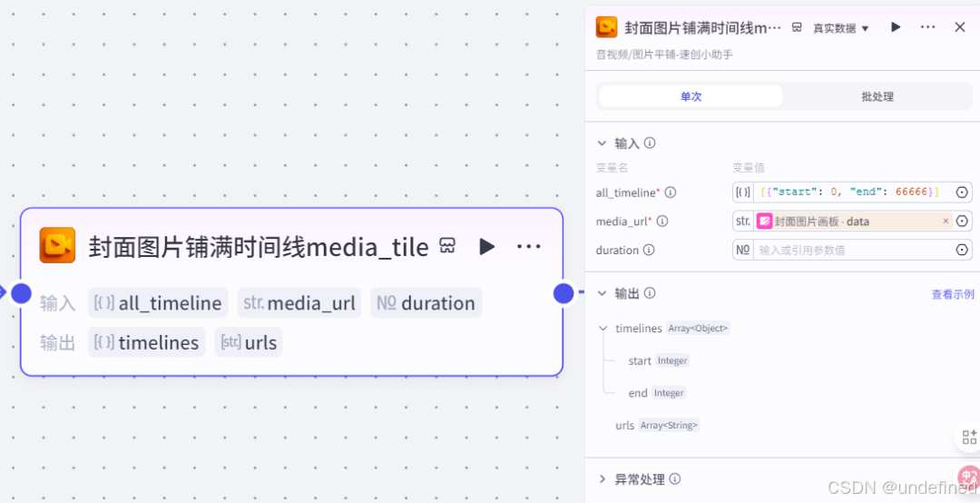Image resolution: width=980 pixels, height=503 pixels.
Task: Click the 音视频/图片平铺-速创小助手 subtitle
Action: (664, 54)
